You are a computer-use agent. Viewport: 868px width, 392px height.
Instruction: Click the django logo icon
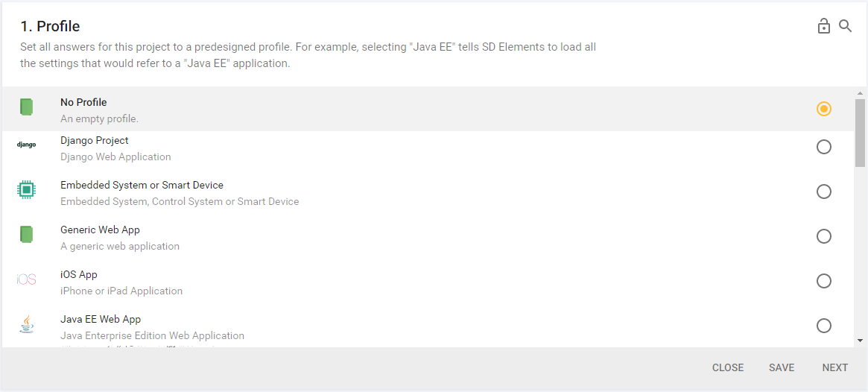[x=26, y=145]
